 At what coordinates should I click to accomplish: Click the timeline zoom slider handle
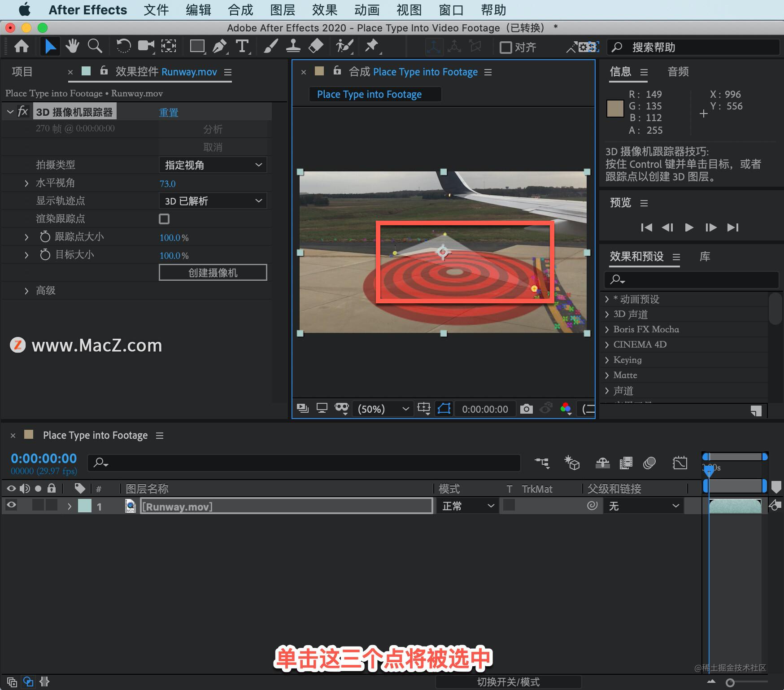pos(730,682)
